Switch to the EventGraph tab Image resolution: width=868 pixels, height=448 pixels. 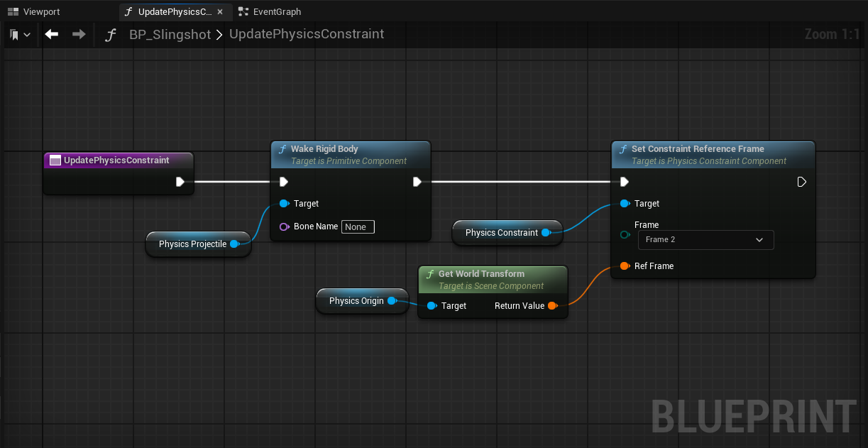pos(270,11)
